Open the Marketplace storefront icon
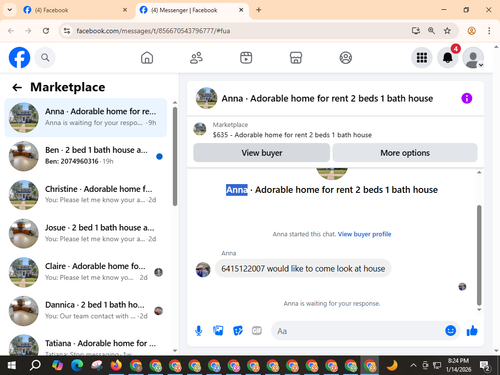Image resolution: width=500 pixels, height=375 pixels. [296, 58]
